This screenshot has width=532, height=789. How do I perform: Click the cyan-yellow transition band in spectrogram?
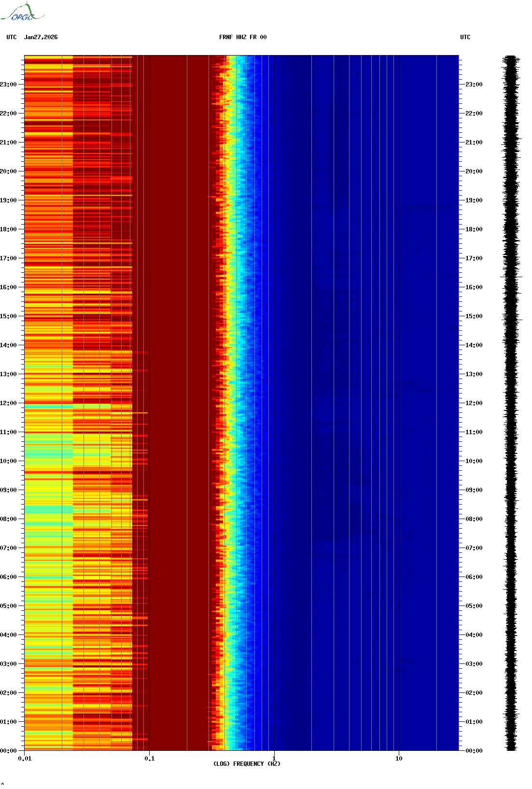point(233,403)
